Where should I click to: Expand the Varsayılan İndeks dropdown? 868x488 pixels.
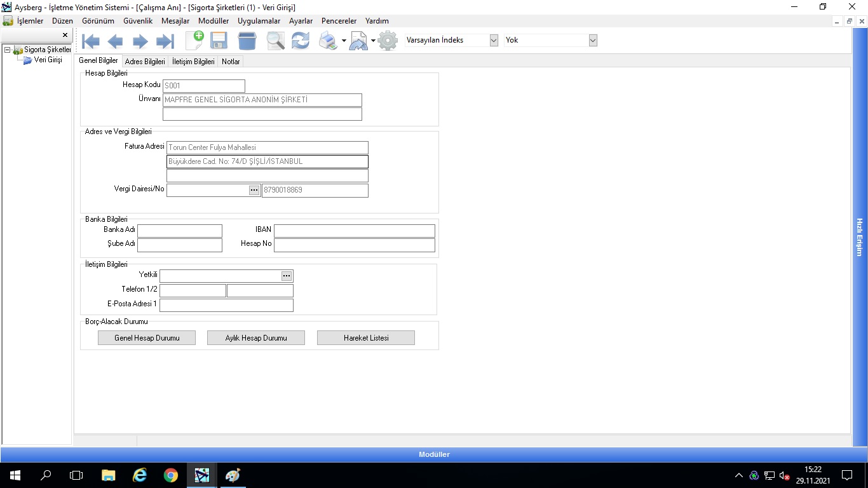(494, 40)
